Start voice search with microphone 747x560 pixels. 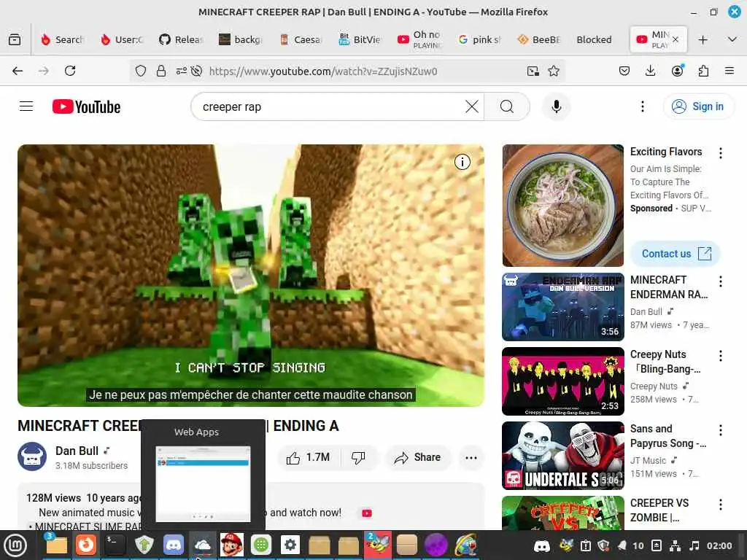[x=556, y=106]
